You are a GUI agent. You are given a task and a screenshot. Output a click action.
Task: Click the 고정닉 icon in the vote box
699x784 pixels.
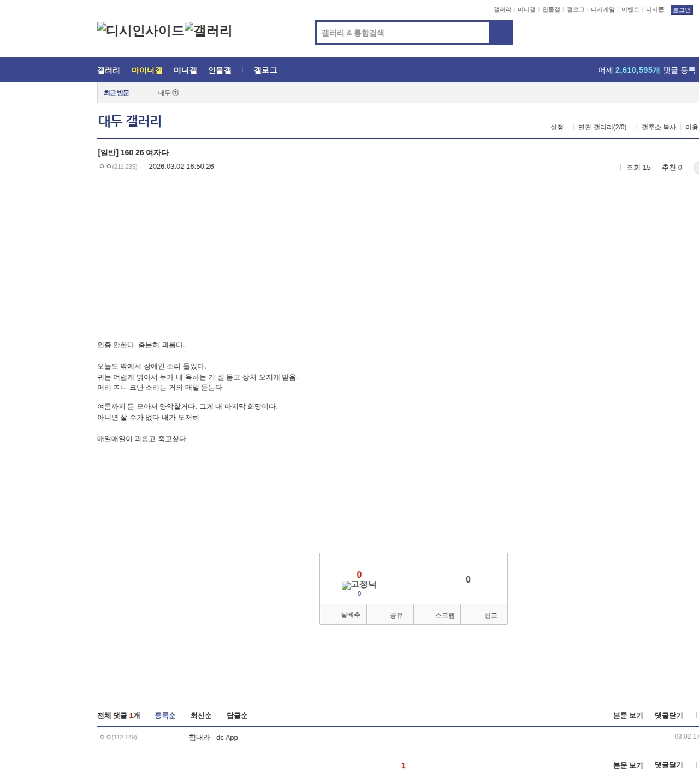pyautogui.click(x=359, y=585)
